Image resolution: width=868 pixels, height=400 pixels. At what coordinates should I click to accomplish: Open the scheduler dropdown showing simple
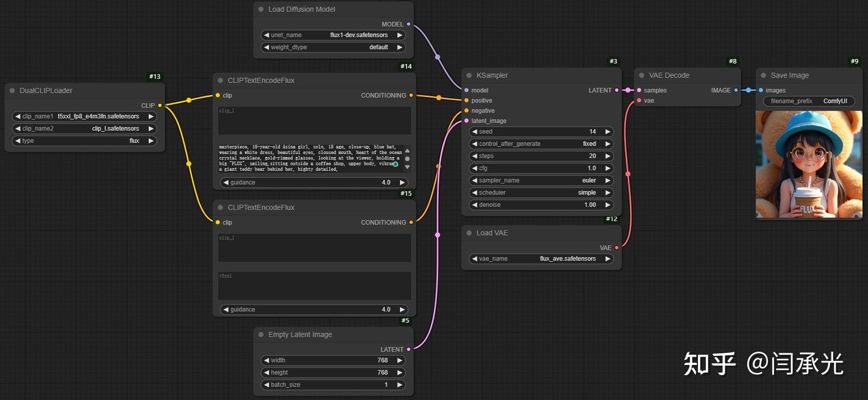click(x=541, y=192)
